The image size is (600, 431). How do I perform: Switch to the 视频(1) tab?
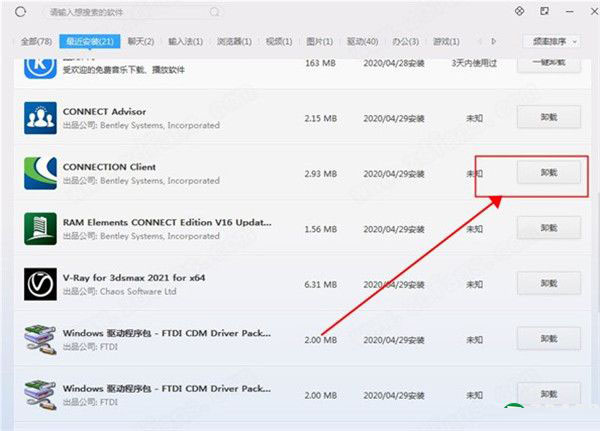pyautogui.click(x=279, y=41)
